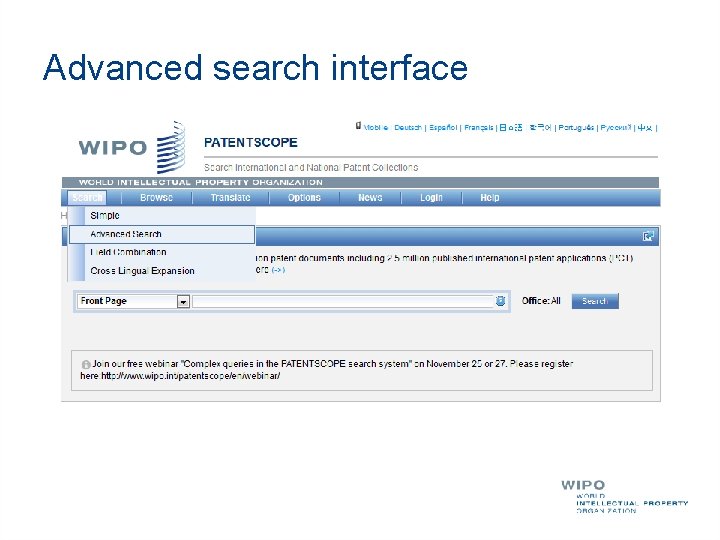Switch language to Français
The image size is (720, 540).
[478, 128]
